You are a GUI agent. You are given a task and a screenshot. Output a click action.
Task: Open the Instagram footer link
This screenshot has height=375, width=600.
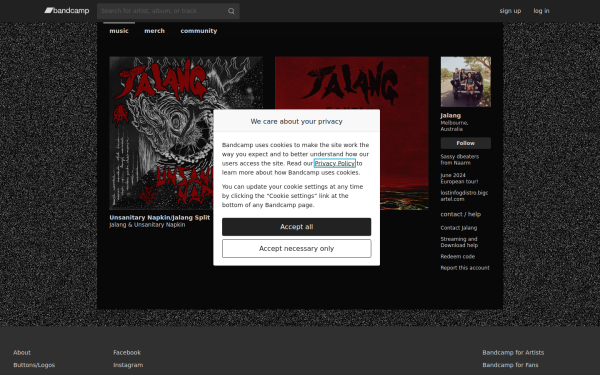[128, 365]
